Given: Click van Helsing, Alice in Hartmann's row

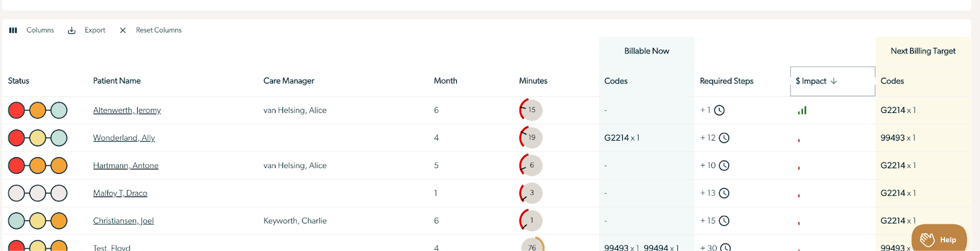Looking at the screenshot, I should [x=295, y=166].
